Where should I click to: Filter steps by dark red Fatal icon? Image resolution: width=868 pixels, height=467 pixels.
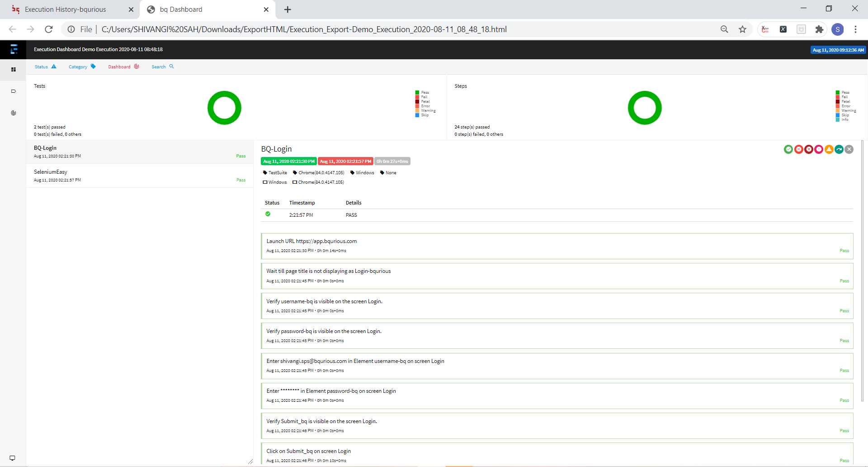click(x=809, y=149)
